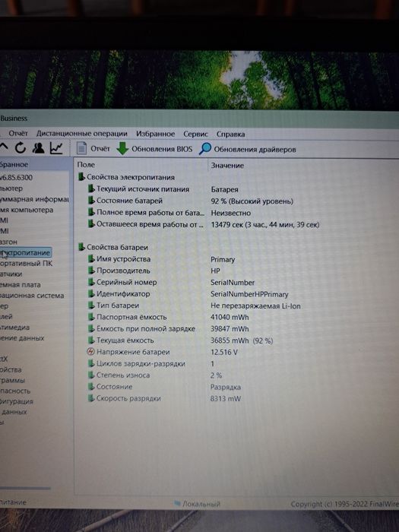This screenshot has width=399, height=532.
Task: Click the value 'Неизвестно'
Action: click(x=231, y=213)
